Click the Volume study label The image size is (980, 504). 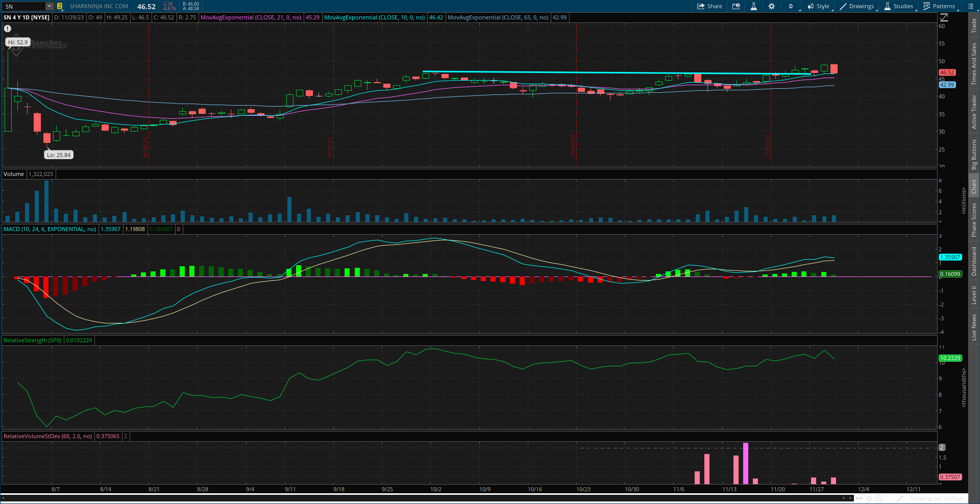[14, 174]
